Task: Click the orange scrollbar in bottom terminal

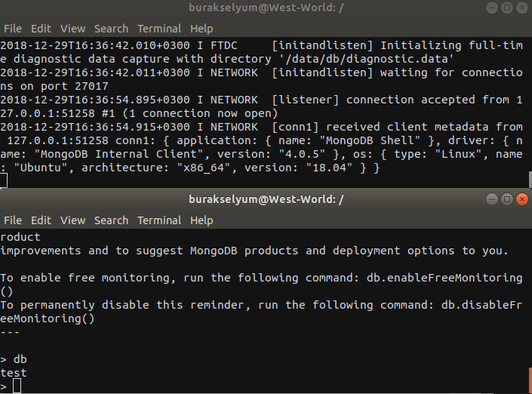Action: pyautogui.click(x=528, y=380)
